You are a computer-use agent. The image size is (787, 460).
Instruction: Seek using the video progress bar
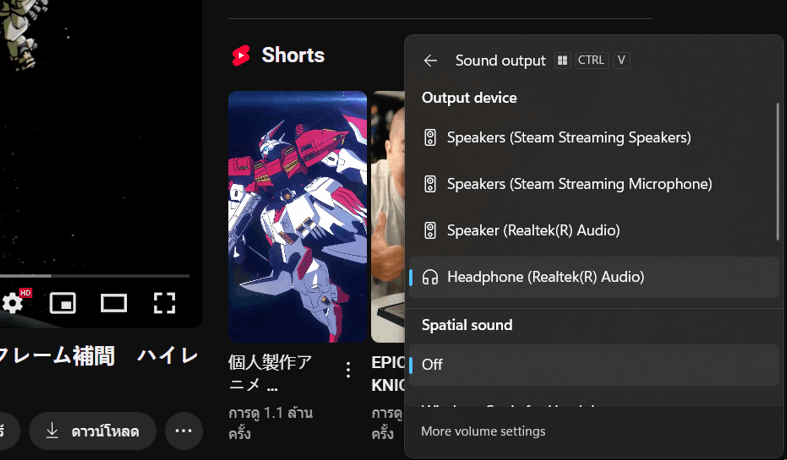94,276
